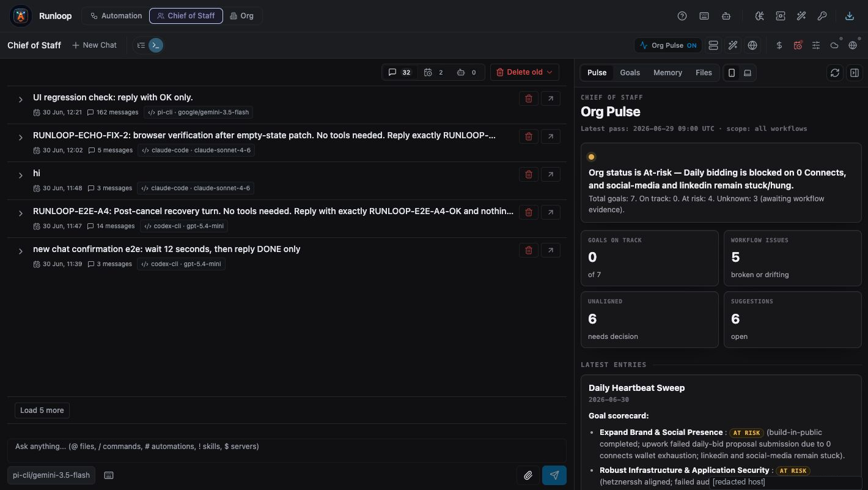
Task: Click the Runloop logo icon
Action: click(x=21, y=16)
